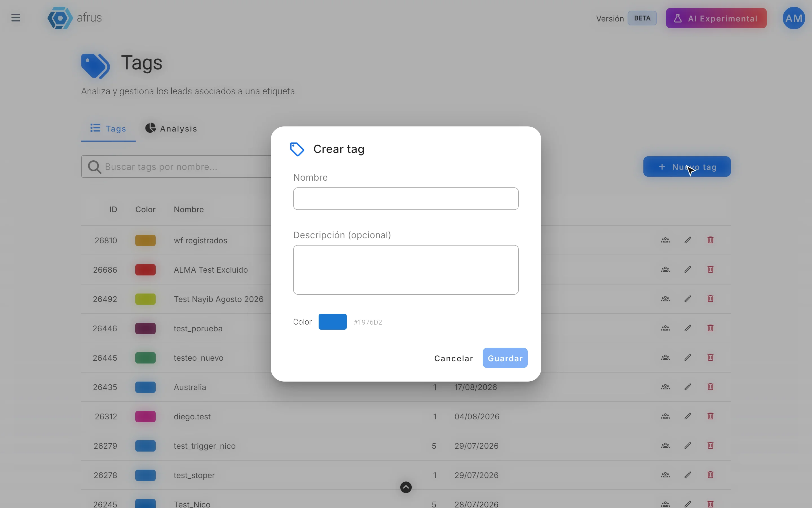Open the dialog color picker swatch
The width and height of the screenshot is (812, 508).
pos(332,321)
